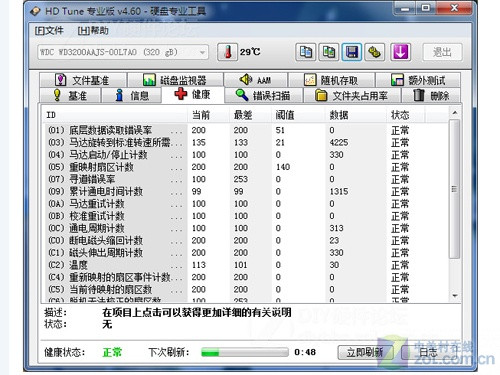500x375 pixels.
Task: Switch to the 文件夹占用率 tab
Action: click(352, 96)
